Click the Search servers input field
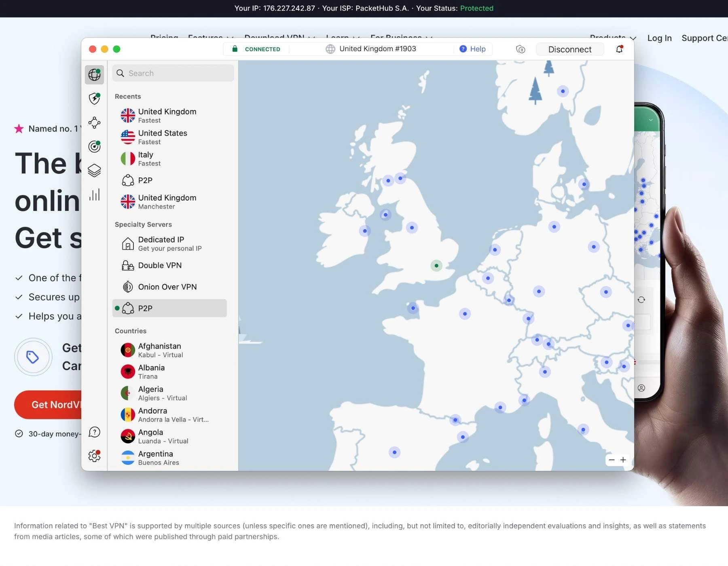 pyautogui.click(x=173, y=73)
